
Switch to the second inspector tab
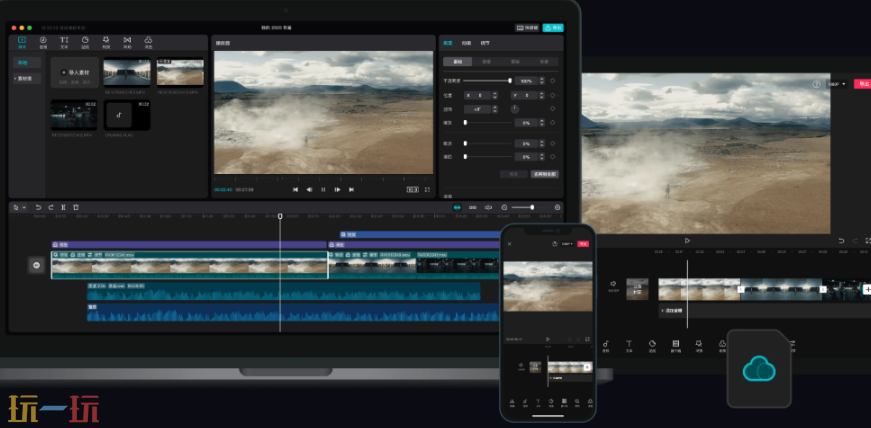click(x=466, y=43)
